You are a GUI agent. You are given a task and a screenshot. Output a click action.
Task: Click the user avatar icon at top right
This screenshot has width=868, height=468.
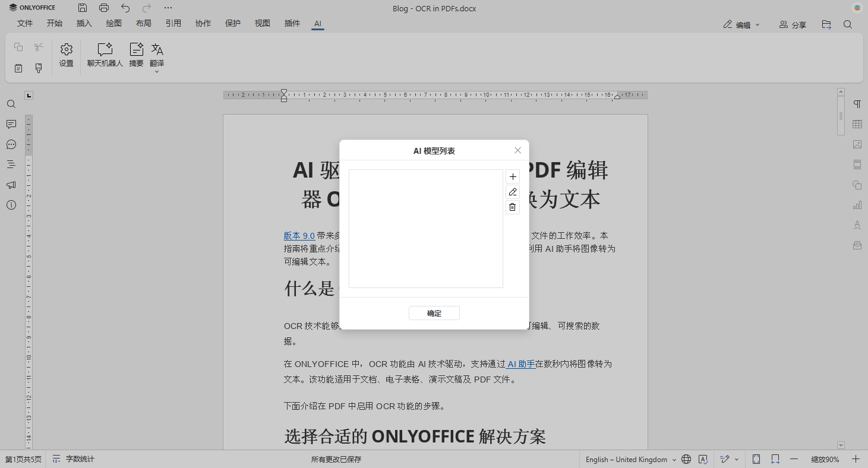(x=857, y=8)
